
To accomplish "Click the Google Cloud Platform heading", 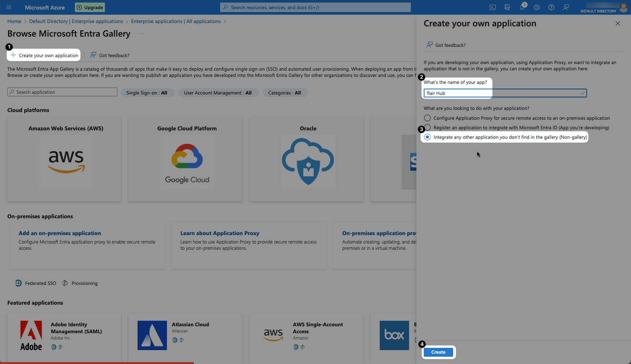I will tap(187, 128).
